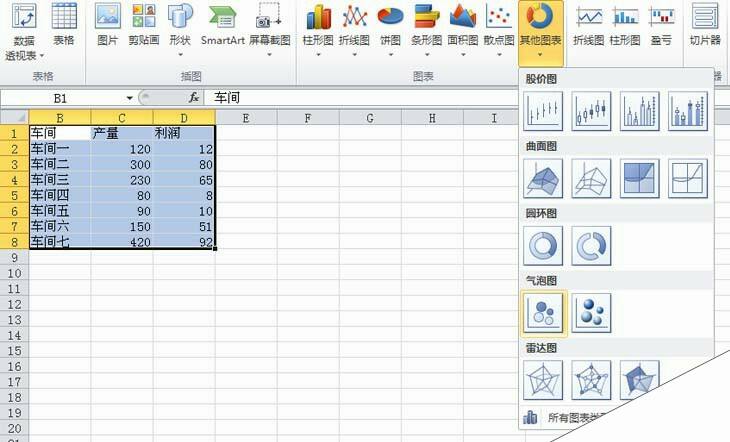Screen dimensions: 730x442
Task: Choose the first 股价图 stock chart type
Action: coord(543,111)
